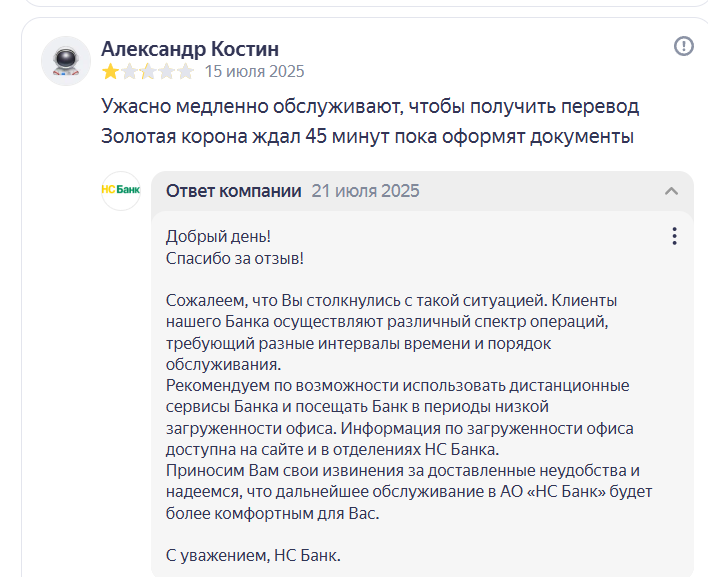The height and width of the screenshot is (577, 708).
Task: Click the fifth star in the rating
Action: 186,71
